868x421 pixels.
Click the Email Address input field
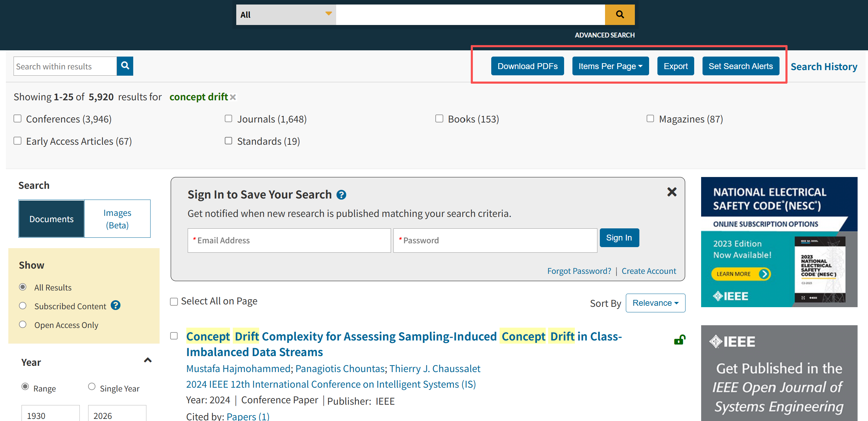289,240
